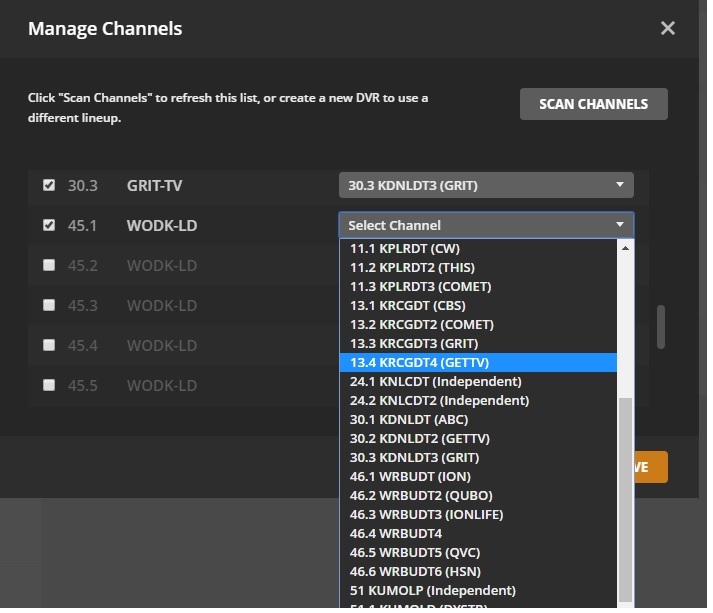The width and height of the screenshot is (713, 613).
Task: Collapse the Select Channel dropdown
Action: tap(486, 225)
